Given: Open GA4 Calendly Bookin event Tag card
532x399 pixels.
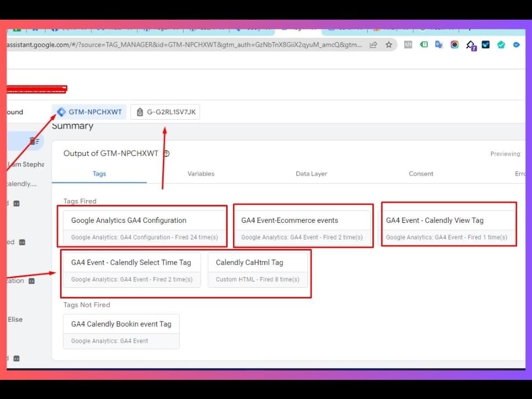Looking at the screenshot, I should coord(121,331).
